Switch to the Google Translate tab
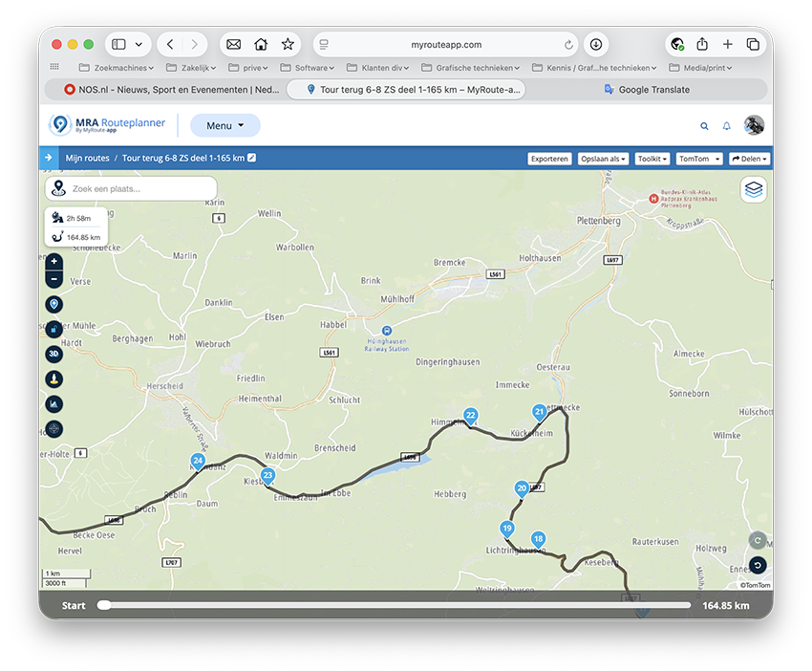This screenshot has height=671, width=812. (x=647, y=90)
